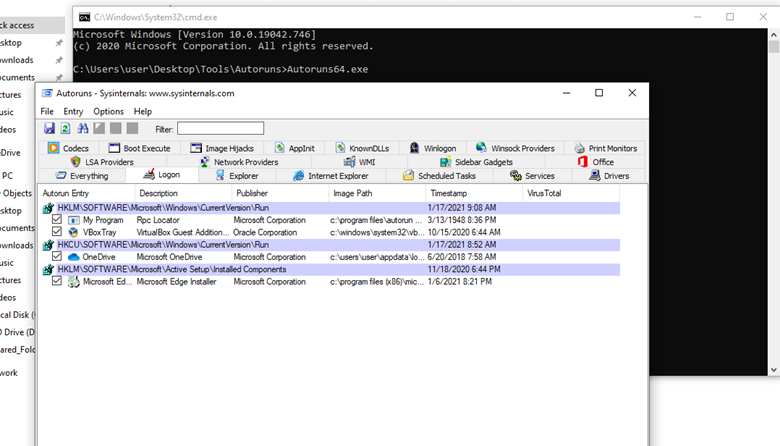780x446 pixels.
Task: Click the cmd.exe window scrollbar up arrow
Action: (x=774, y=34)
